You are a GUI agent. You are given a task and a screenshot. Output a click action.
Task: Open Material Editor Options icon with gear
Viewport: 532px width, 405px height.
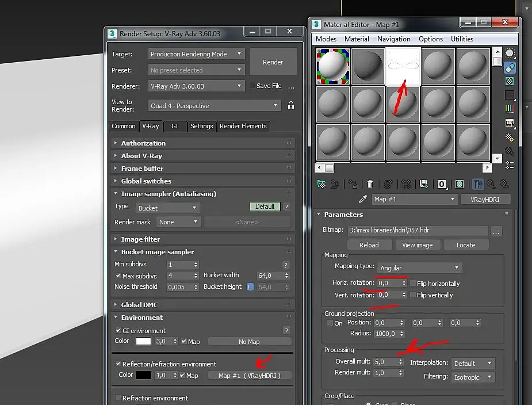[x=510, y=137]
